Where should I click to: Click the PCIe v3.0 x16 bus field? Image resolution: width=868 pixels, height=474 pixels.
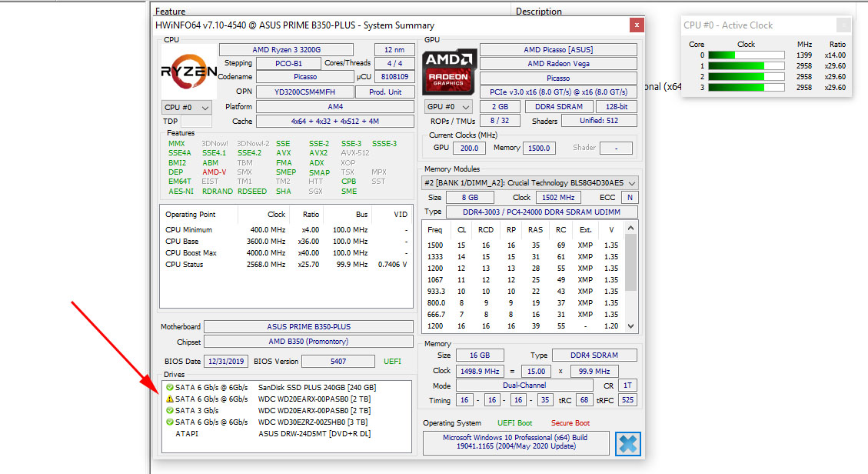(x=559, y=92)
